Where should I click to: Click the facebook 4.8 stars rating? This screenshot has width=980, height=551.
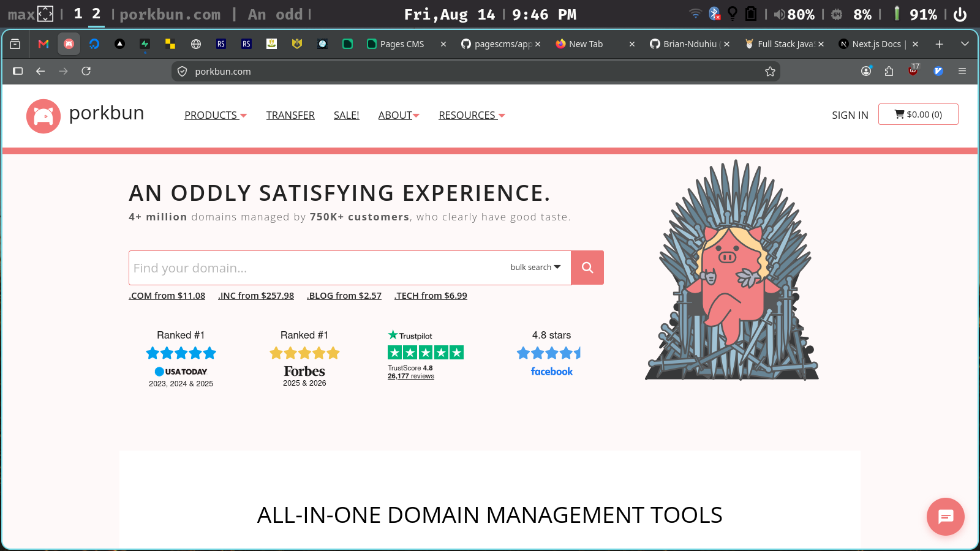(x=551, y=353)
